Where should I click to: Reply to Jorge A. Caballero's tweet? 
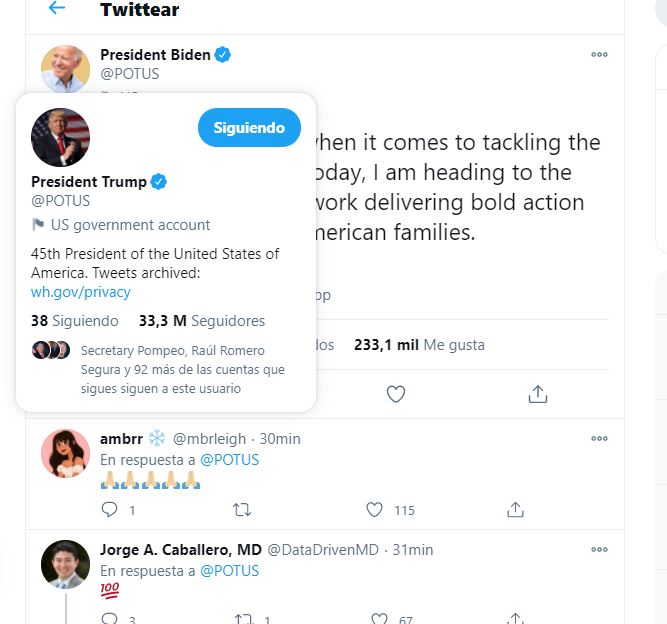coord(110,619)
